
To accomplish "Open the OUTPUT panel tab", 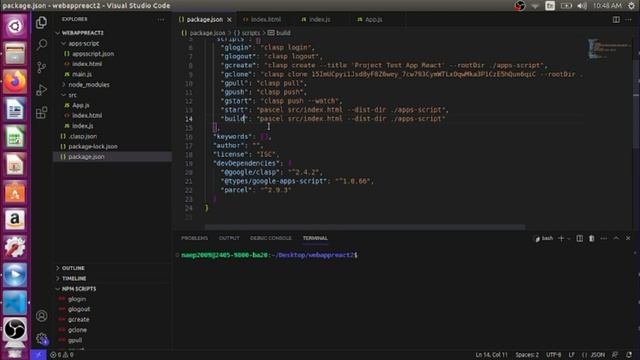I will [x=229, y=238].
